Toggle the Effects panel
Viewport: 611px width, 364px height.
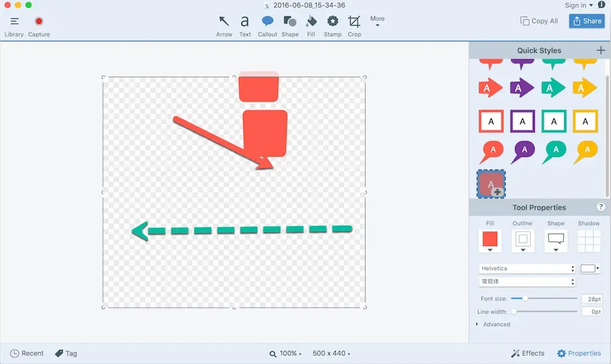point(528,353)
